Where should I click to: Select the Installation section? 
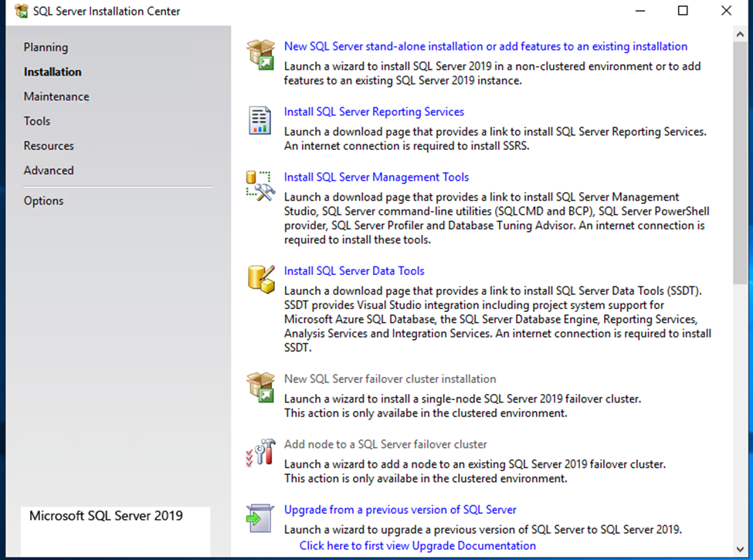[53, 72]
